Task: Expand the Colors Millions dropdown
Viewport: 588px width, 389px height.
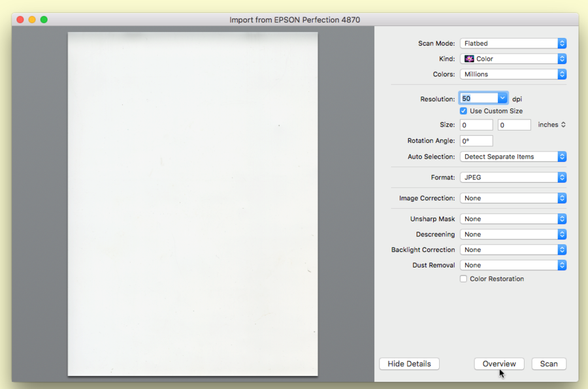Action: [513, 74]
